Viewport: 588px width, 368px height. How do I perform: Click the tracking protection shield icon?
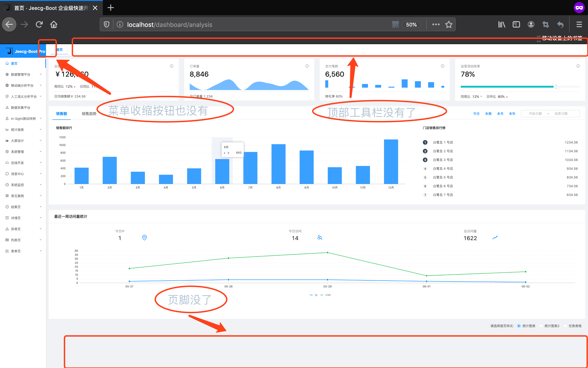(106, 24)
